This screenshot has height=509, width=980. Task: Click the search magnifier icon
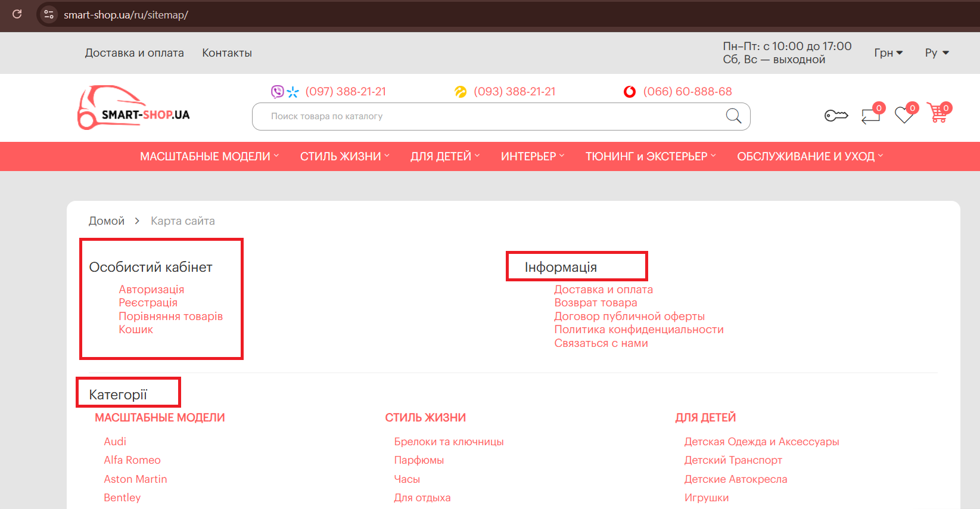(x=733, y=116)
